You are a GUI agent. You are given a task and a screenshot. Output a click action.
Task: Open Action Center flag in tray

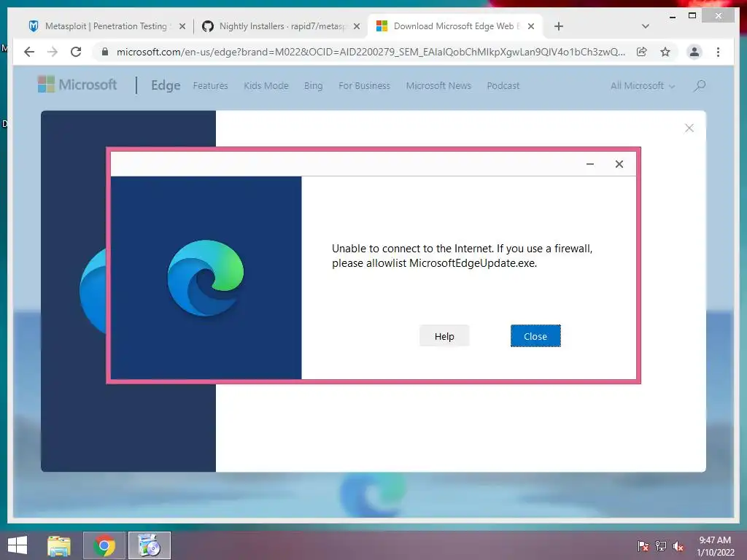[643, 545]
